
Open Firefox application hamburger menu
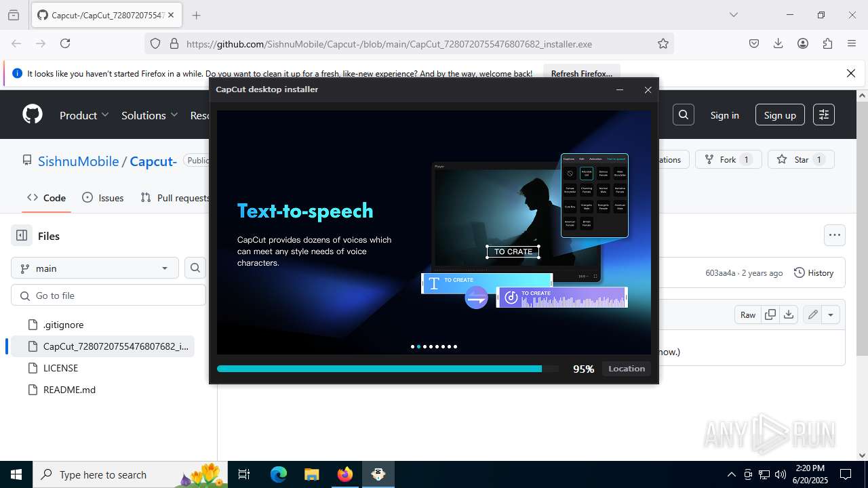pyautogui.click(x=852, y=43)
